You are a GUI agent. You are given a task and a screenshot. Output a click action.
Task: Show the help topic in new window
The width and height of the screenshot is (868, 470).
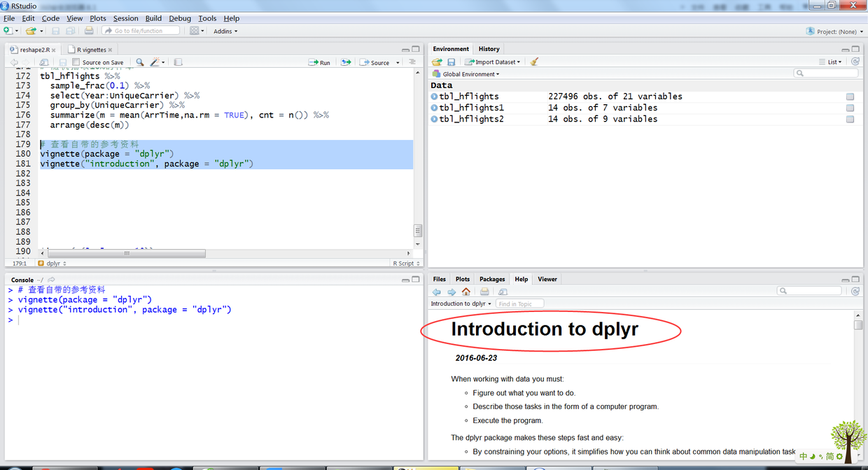tap(503, 292)
